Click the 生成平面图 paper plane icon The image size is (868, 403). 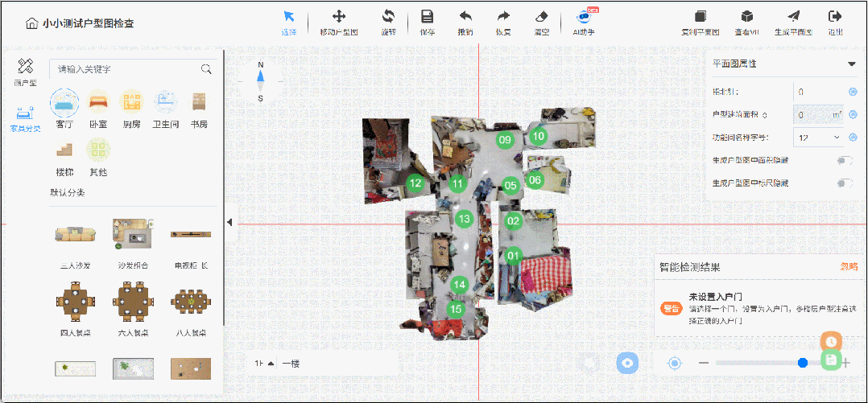[793, 17]
